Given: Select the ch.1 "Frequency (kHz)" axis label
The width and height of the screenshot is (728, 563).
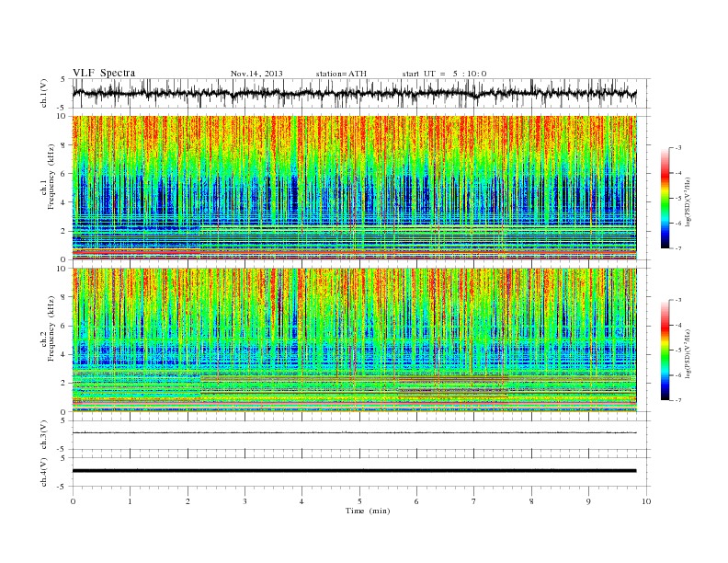Looking at the screenshot, I should coord(51,177).
